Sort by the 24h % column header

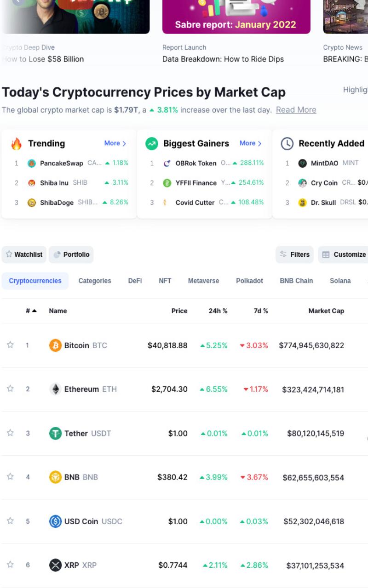218,311
